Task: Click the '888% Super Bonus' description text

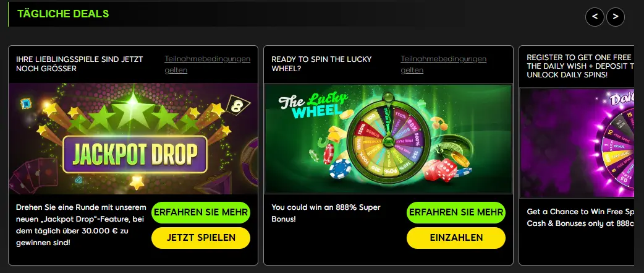Action: [x=326, y=213]
